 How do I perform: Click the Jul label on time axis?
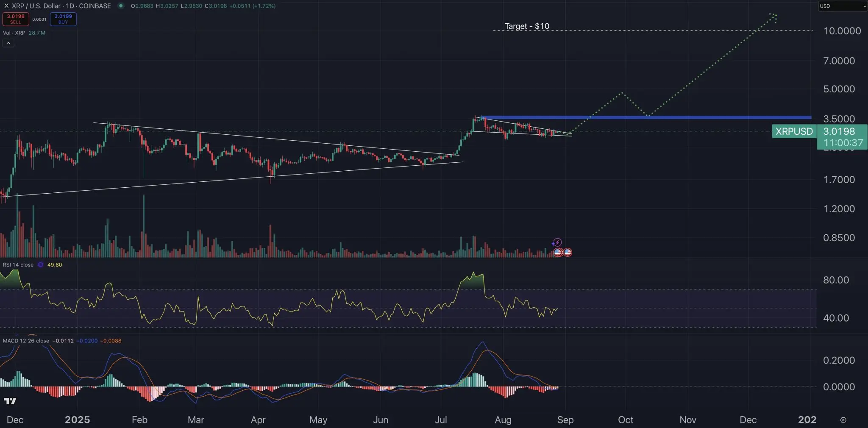pos(441,420)
